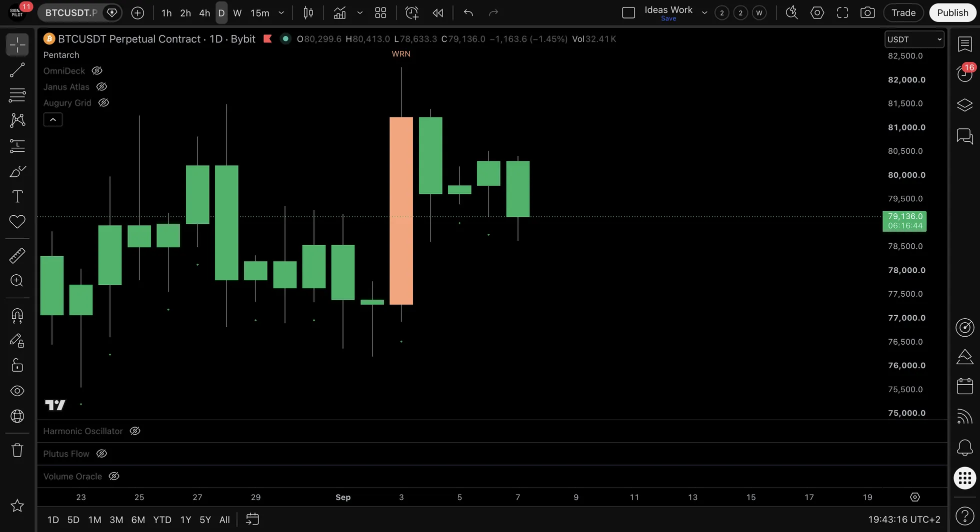The height and width of the screenshot is (532, 980).
Task: Enter fullscreen mode
Action: (x=842, y=13)
